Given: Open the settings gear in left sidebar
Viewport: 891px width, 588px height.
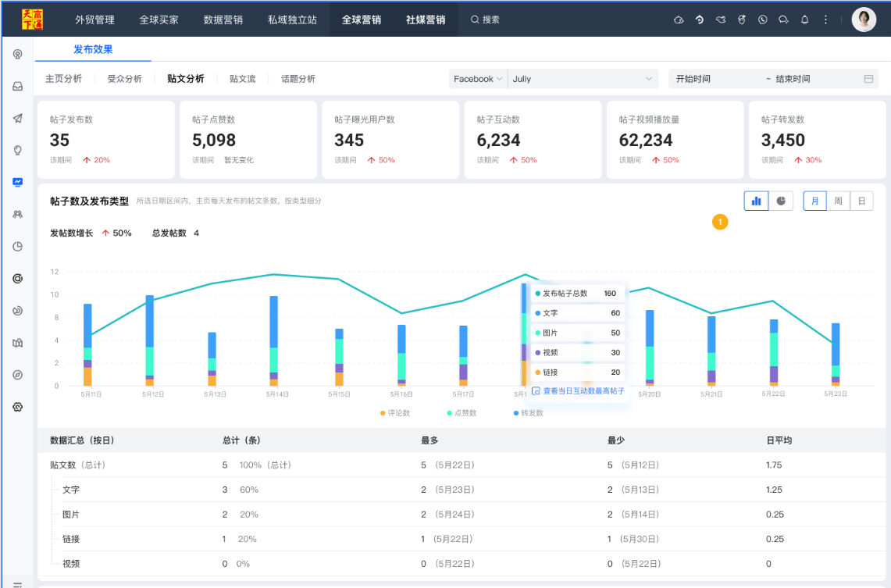Looking at the screenshot, I should point(17,407).
